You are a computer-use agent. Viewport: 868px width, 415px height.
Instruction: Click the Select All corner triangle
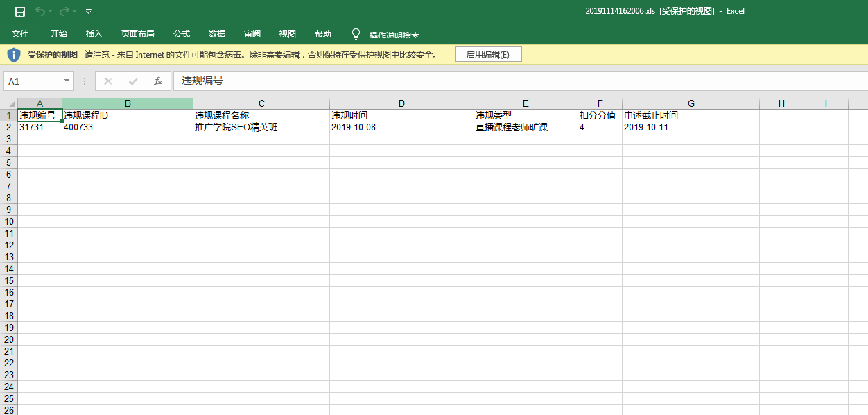click(11, 104)
